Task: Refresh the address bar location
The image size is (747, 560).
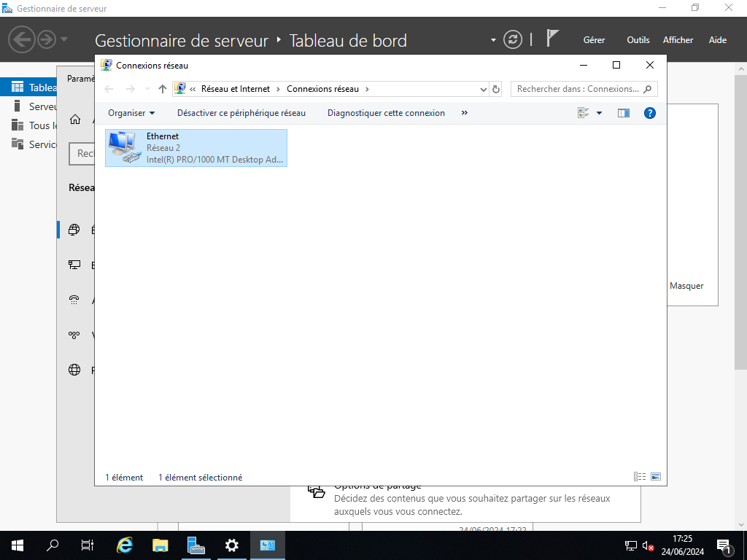Action: pos(497,89)
